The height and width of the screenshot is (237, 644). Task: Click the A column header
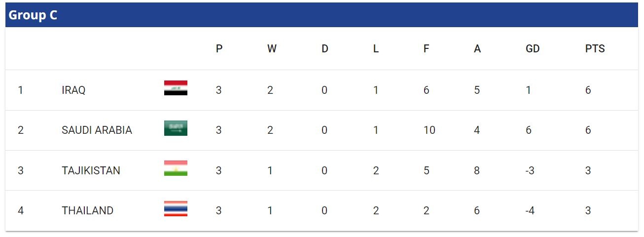click(x=477, y=49)
